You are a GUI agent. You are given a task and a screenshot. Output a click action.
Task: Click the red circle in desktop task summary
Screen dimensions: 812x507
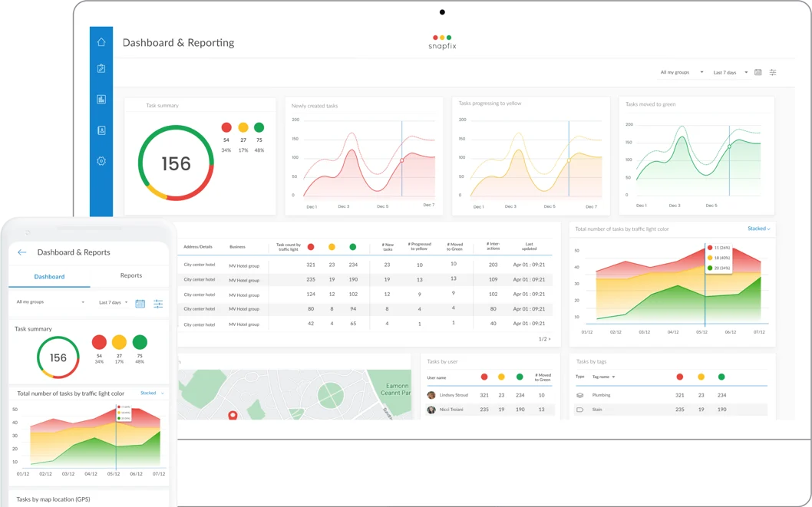click(226, 127)
